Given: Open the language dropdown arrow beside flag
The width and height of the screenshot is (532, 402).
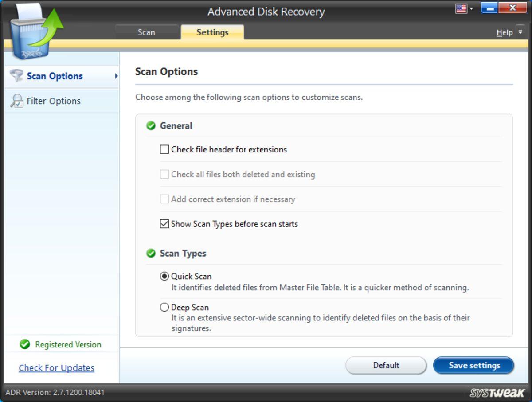Looking at the screenshot, I should pos(471,8).
